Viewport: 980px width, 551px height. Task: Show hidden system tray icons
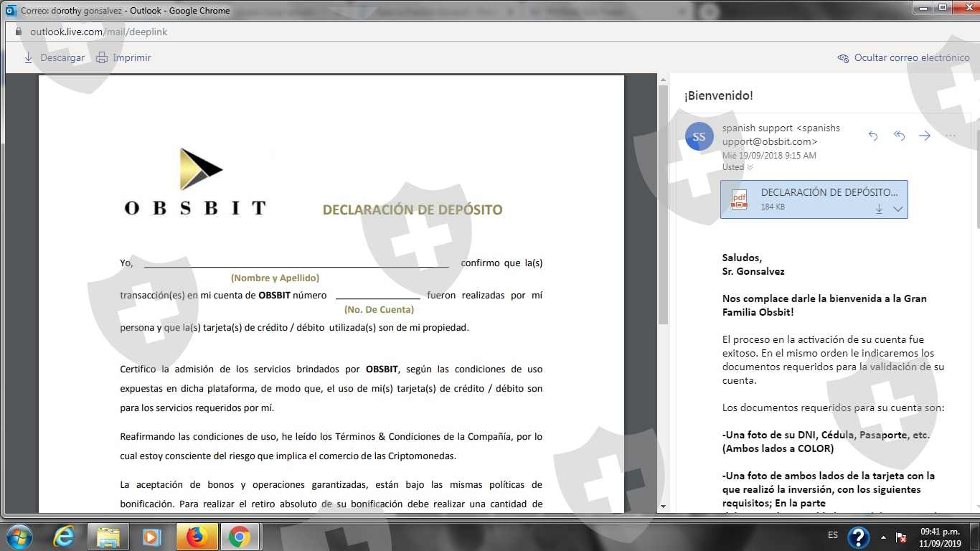click(x=883, y=537)
